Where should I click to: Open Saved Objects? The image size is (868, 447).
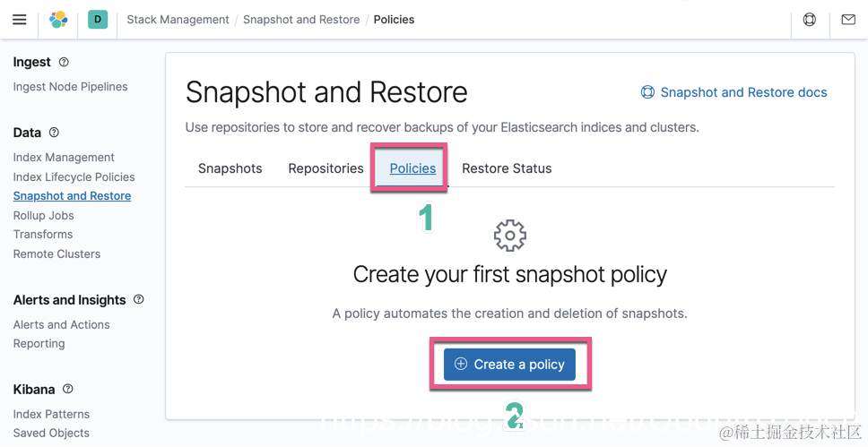pyautogui.click(x=51, y=433)
